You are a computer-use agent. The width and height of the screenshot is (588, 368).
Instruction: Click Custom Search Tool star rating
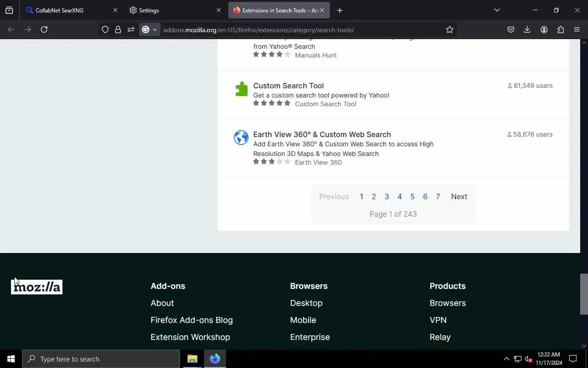(272, 103)
